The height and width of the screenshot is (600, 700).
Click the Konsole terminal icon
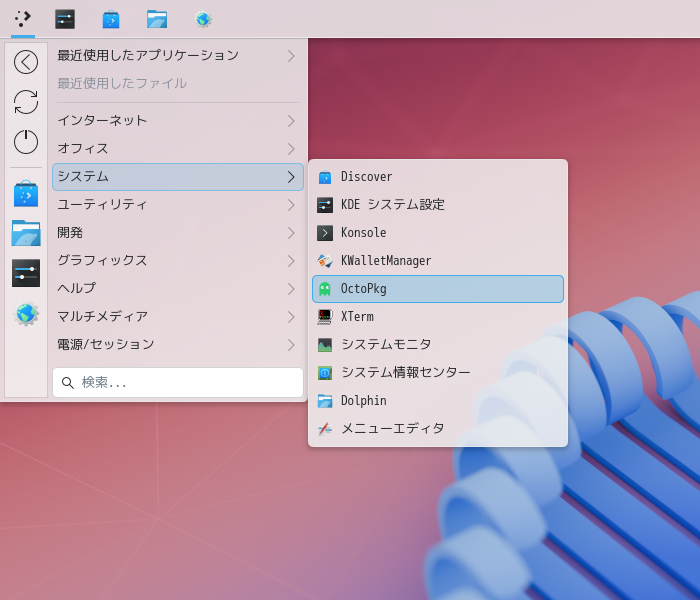coord(325,233)
